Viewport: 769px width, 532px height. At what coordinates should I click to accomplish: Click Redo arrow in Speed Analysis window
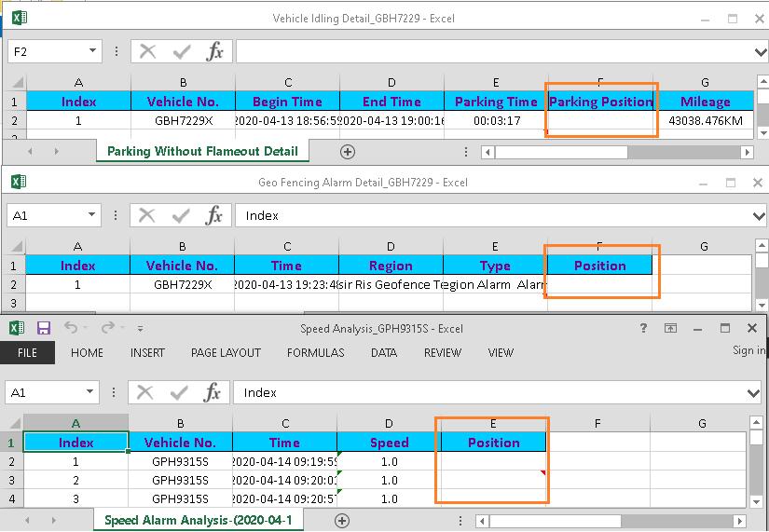(108, 327)
